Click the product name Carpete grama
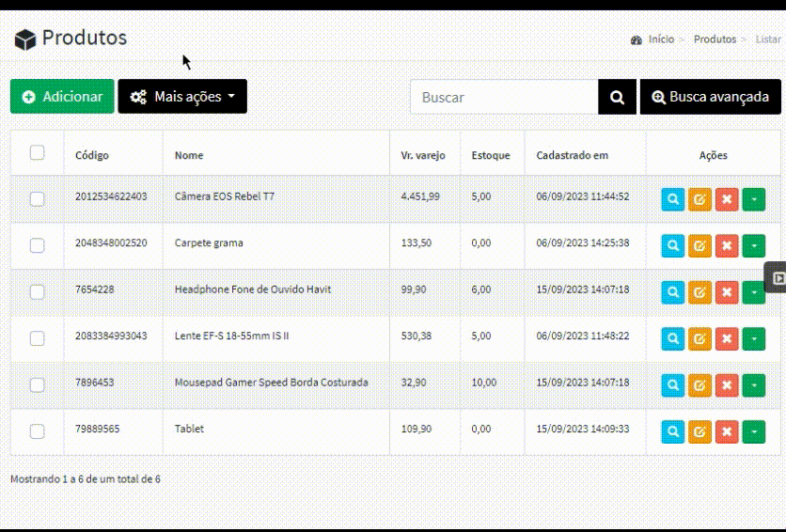786x532 pixels. pyautogui.click(x=209, y=243)
